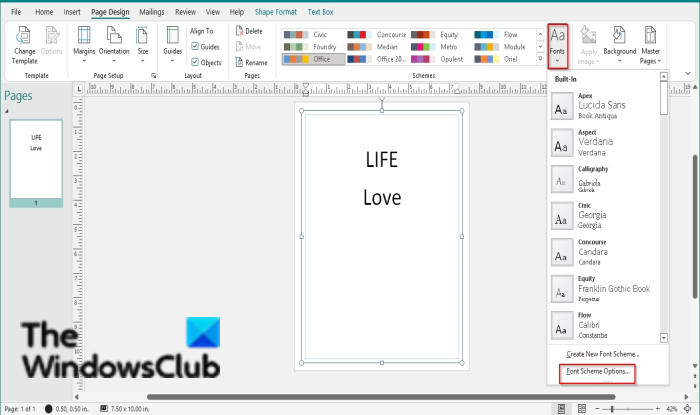
Task: Open the Guides gallery
Action: point(172,45)
